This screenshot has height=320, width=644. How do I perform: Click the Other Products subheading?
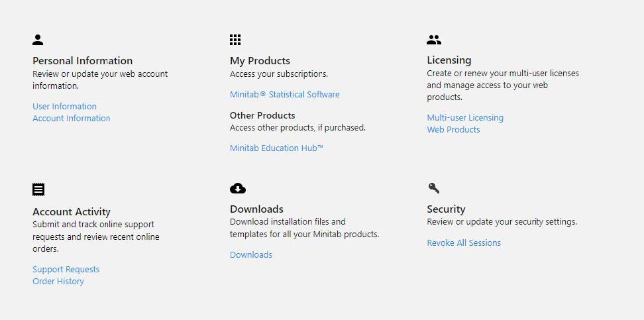click(262, 115)
